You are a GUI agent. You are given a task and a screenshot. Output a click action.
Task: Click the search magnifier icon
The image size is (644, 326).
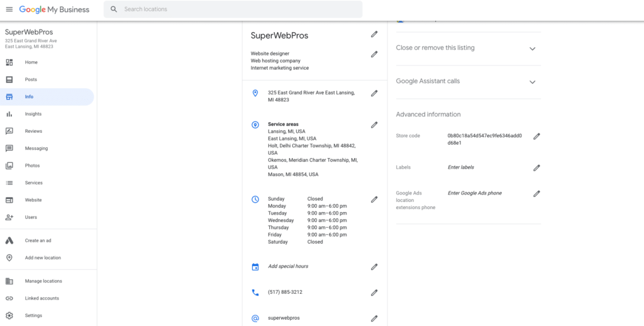click(114, 9)
